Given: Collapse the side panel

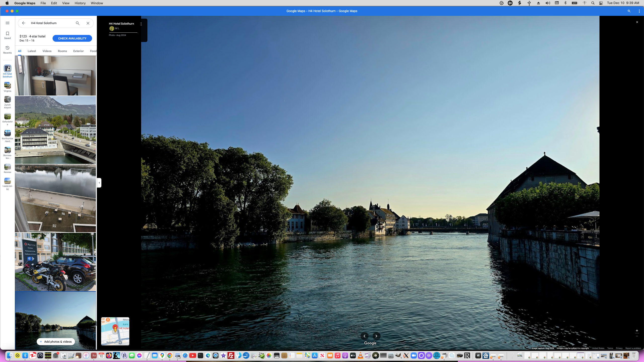Looking at the screenshot, I should pos(99,183).
